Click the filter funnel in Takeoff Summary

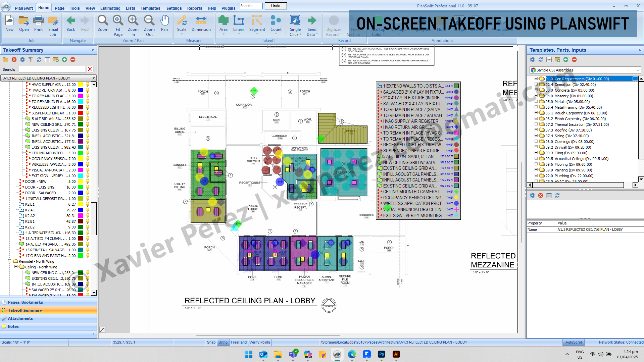point(31,59)
